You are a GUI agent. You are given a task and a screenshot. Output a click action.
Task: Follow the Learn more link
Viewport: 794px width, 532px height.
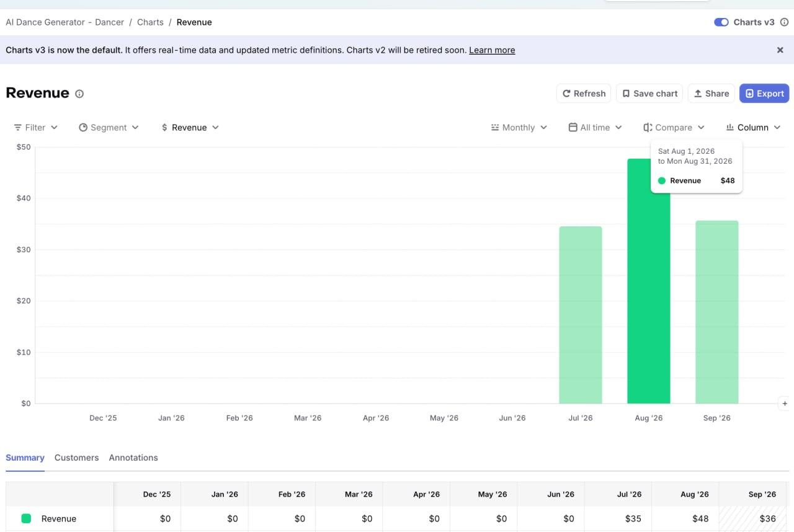(492, 50)
